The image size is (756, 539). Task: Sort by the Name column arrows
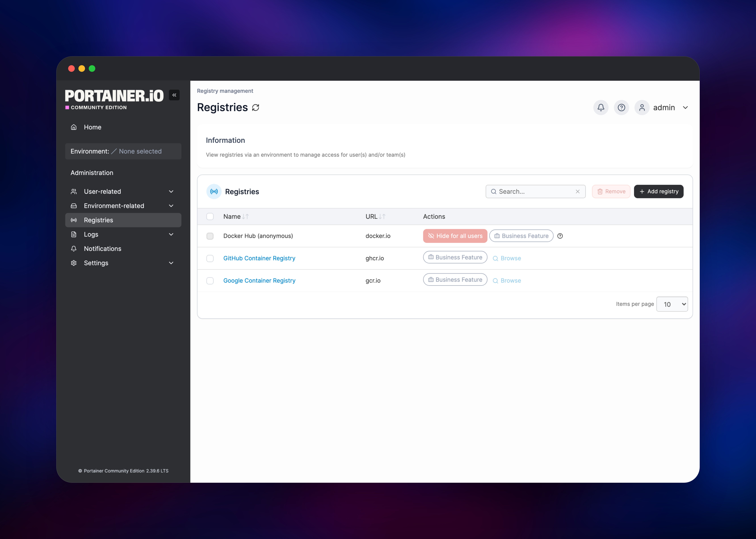click(x=245, y=217)
